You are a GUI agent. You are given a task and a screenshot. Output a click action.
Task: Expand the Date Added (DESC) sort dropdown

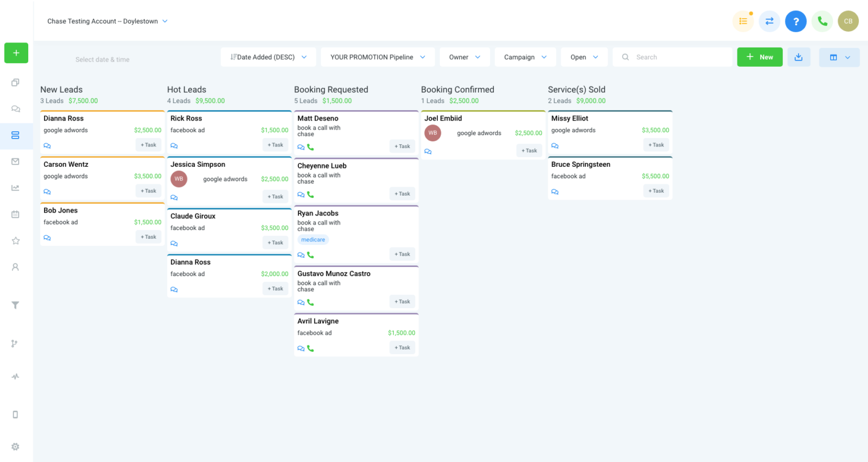(x=268, y=57)
